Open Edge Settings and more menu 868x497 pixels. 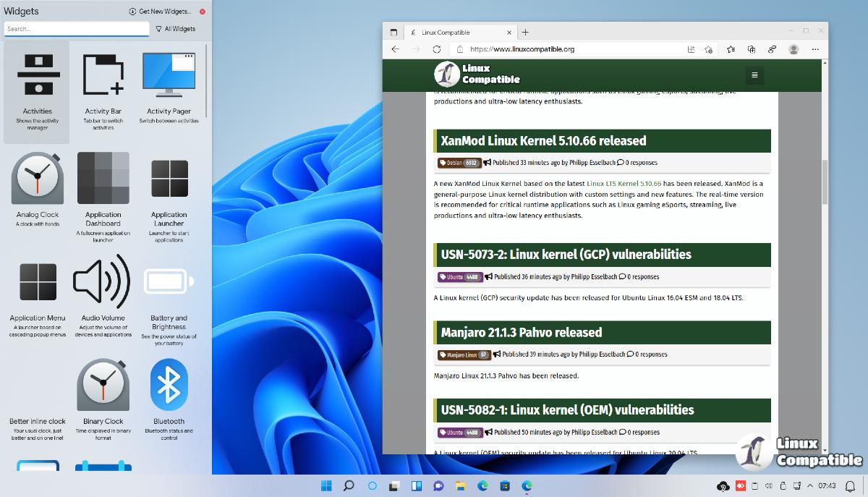[815, 49]
